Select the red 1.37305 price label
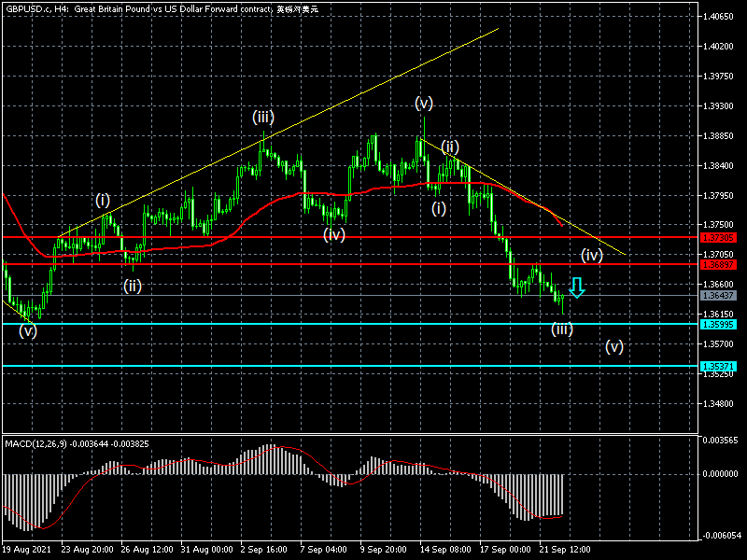The width and height of the screenshot is (747, 560). pos(718,237)
